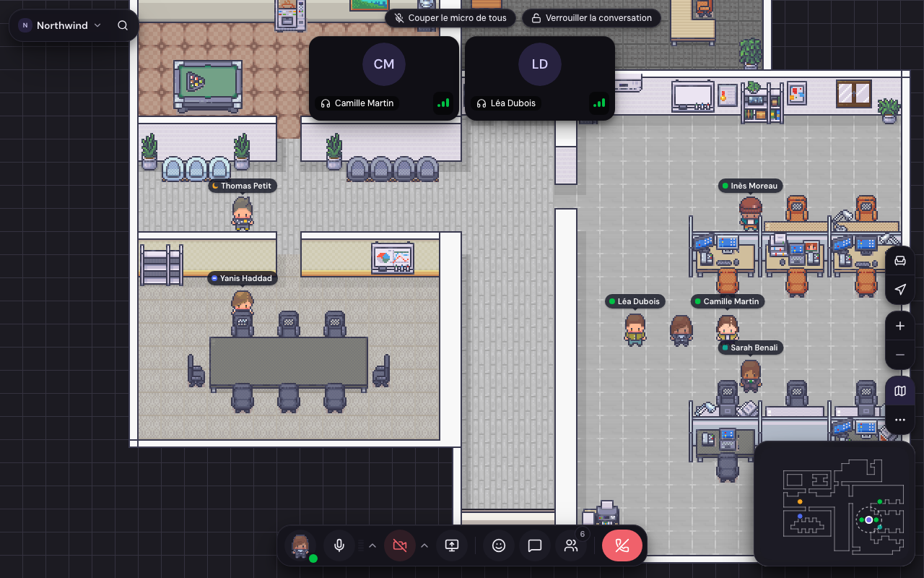Toggle the microphone in bottom toolbar
The height and width of the screenshot is (578, 924).
click(x=339, y=545)
